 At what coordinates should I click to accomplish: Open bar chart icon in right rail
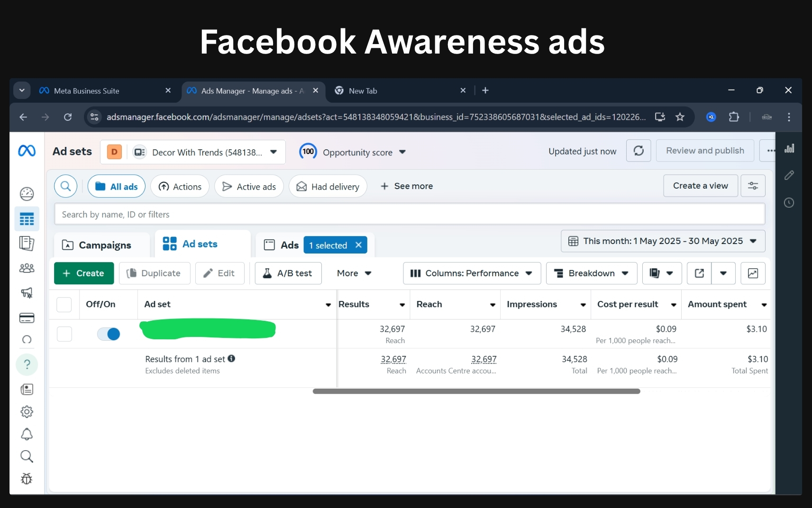click(789, 148)
